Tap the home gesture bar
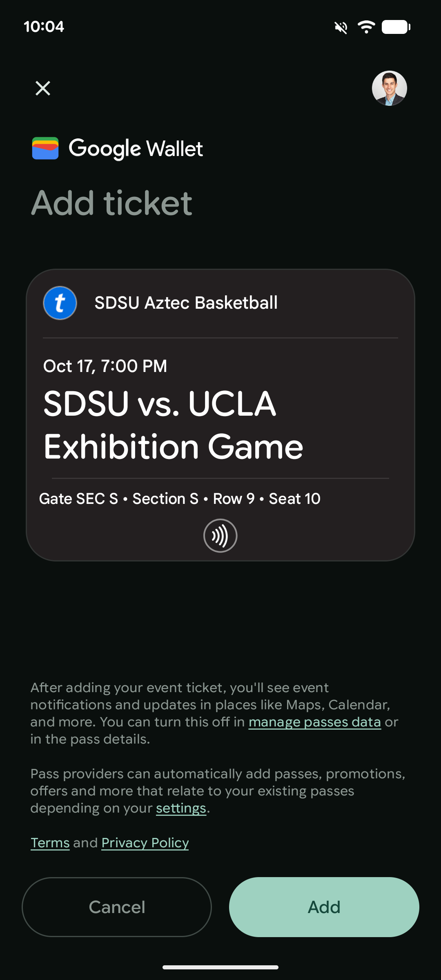This screenshot has height=980, width=441. (x=220, y=967)
